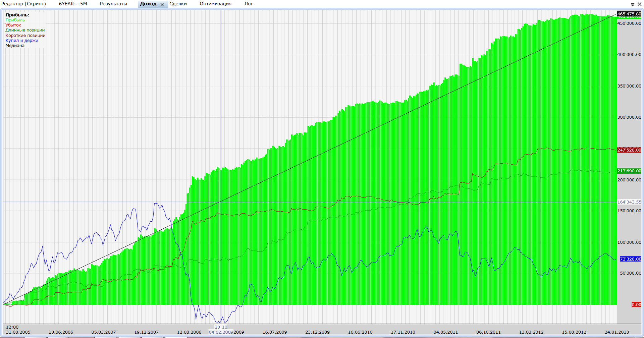Click the red Убыток legend entry

tap(13, 25)
